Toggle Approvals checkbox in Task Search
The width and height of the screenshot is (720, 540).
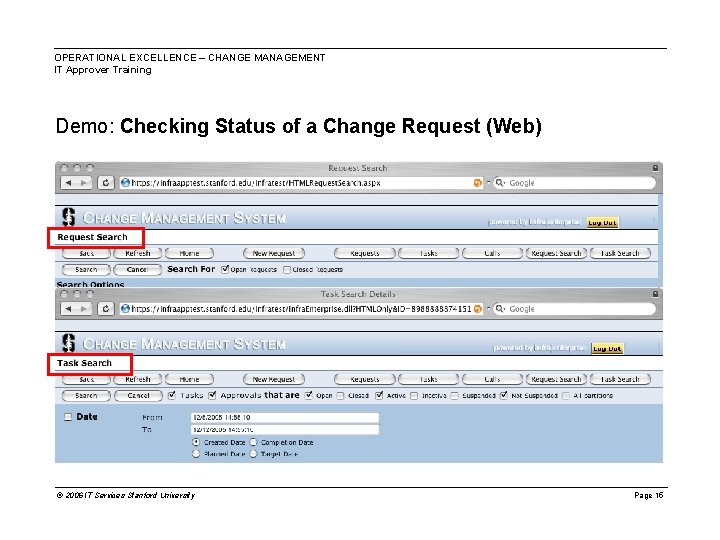[212, 395]
